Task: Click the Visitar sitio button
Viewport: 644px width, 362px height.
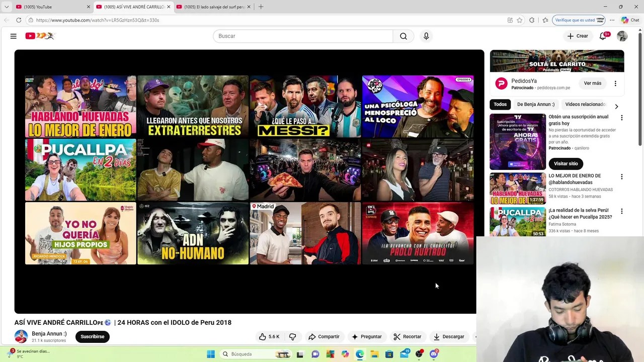Action: tap(566, 164)
